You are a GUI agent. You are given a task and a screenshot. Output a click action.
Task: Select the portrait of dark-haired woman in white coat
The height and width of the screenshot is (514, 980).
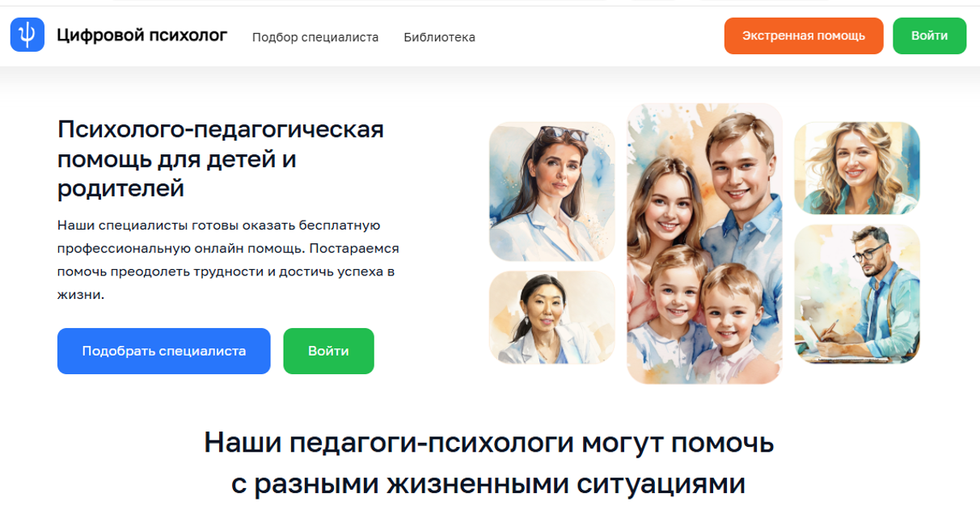[552, 318]
